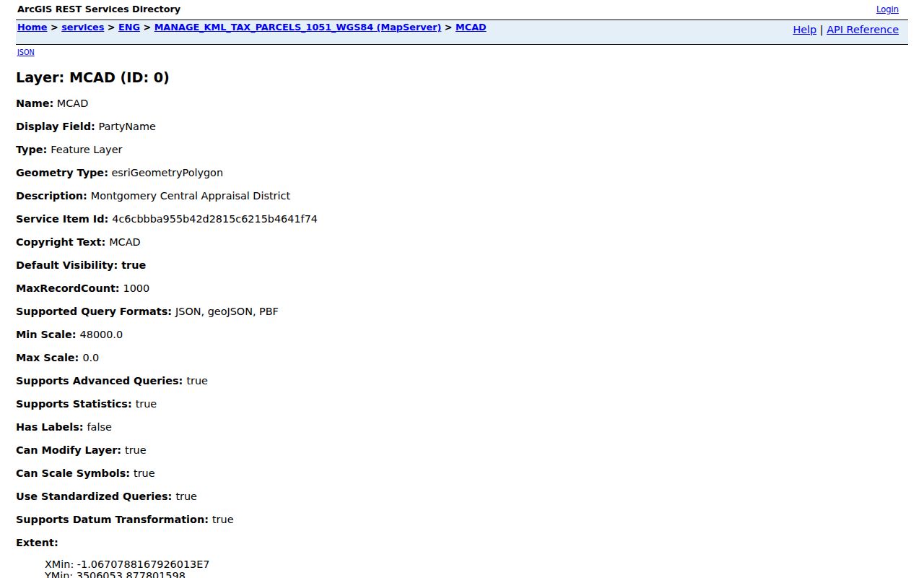Select the Min Scale value 48000.0
The width and height of the screenshot is (924, 578).
(x=101, y=335)
